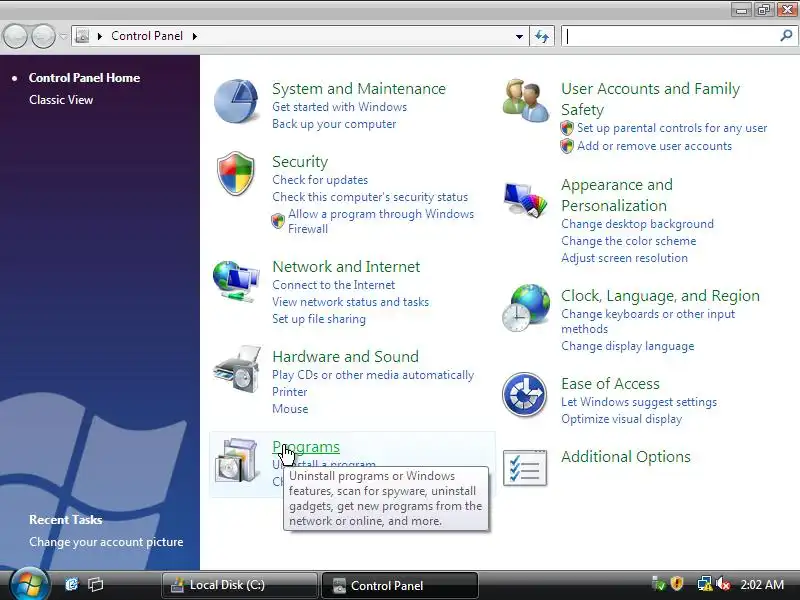This screenshot has height=600, width=800.
Task: Launch Internet Explorer from Quick Launch
Action: tap(71, 584)
